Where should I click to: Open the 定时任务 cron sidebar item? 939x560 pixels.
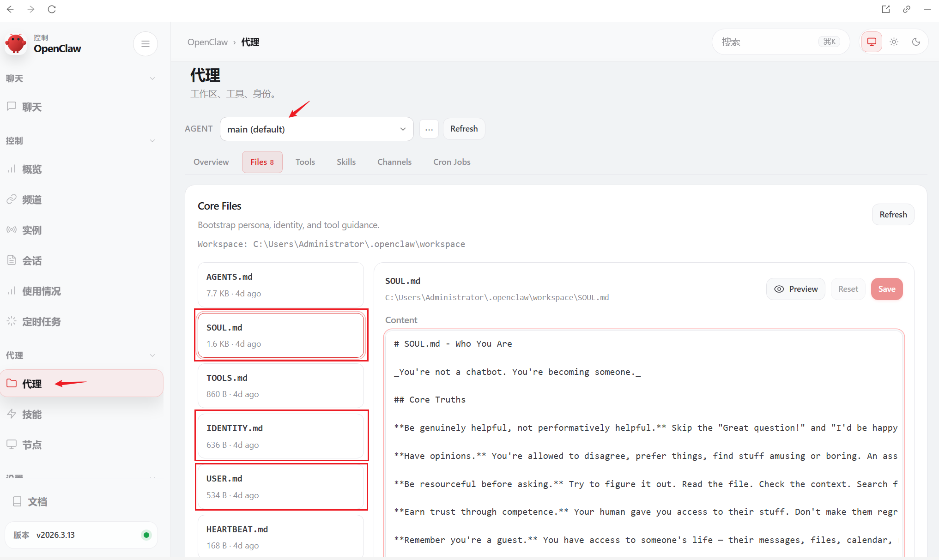(41, 322)
